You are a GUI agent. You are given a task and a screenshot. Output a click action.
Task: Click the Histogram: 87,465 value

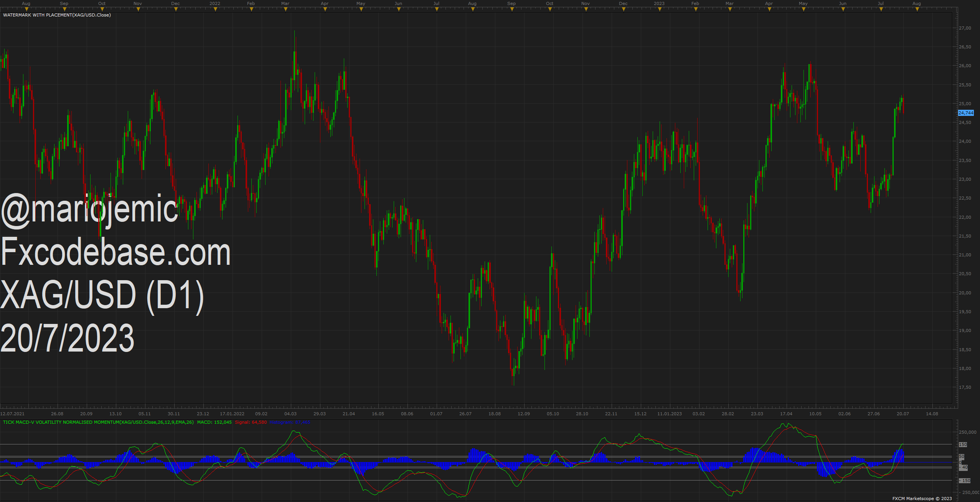point(290,422)
